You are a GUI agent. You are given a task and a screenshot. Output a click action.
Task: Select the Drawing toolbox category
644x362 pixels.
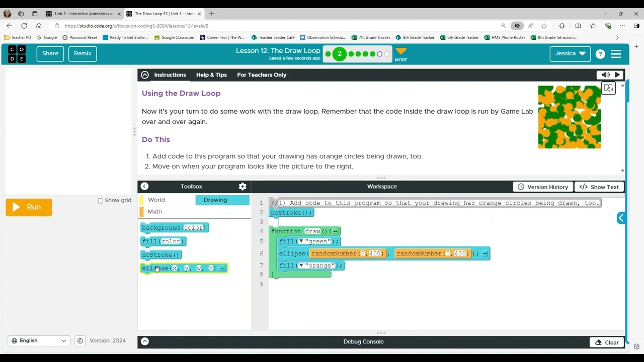[x=222, y=200]
